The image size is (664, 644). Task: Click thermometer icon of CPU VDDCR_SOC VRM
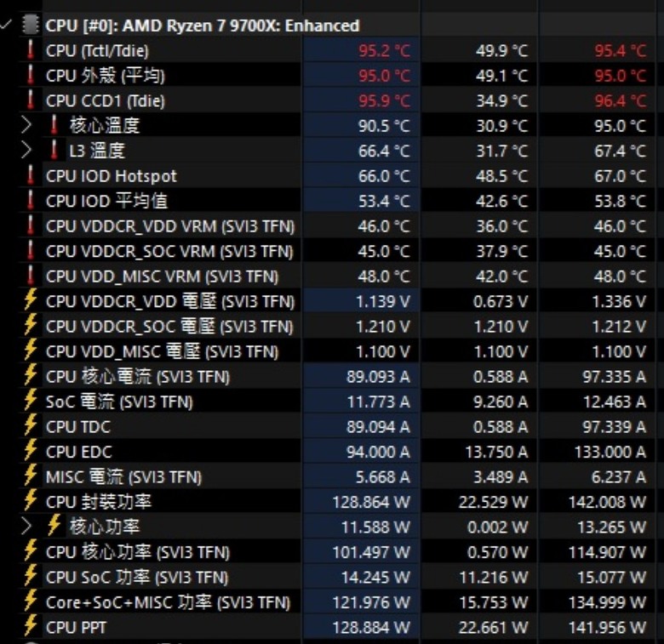30,250
